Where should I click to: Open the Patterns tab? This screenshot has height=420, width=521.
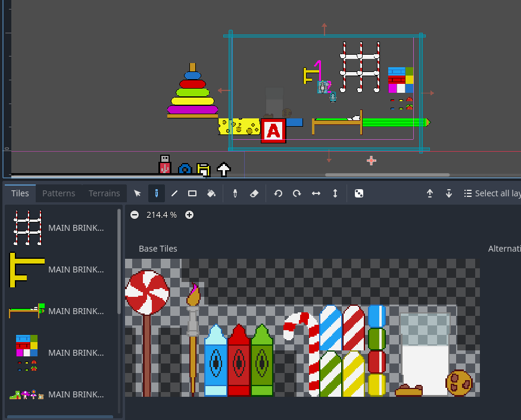click(x=59, y=193)
